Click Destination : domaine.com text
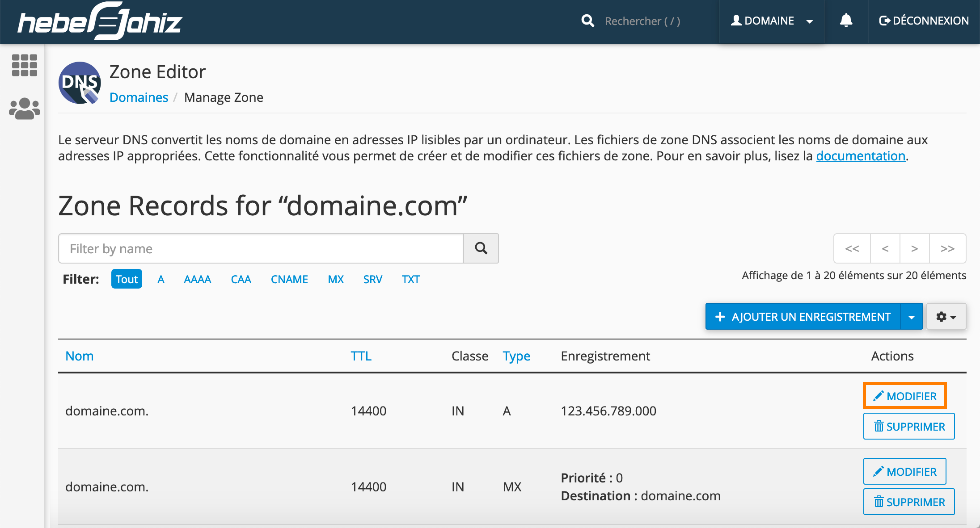Viewport: 980px width, 528px height. point(641,496)
